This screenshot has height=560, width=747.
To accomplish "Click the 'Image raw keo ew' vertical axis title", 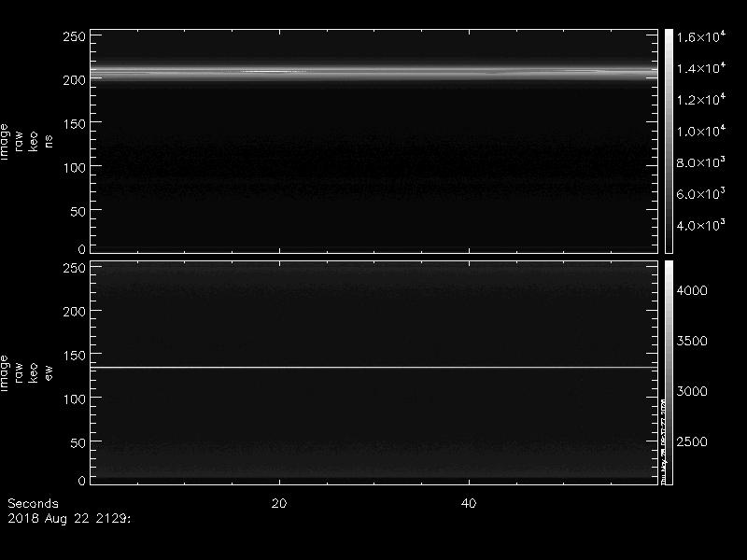I will [26, 372].
